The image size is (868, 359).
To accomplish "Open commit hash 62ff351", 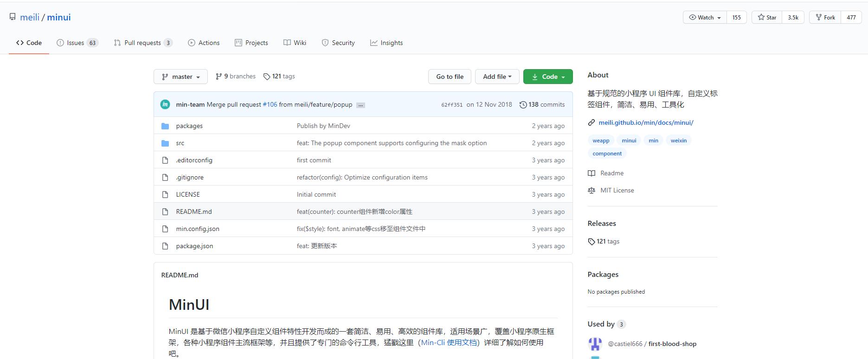I will point(452,105).
